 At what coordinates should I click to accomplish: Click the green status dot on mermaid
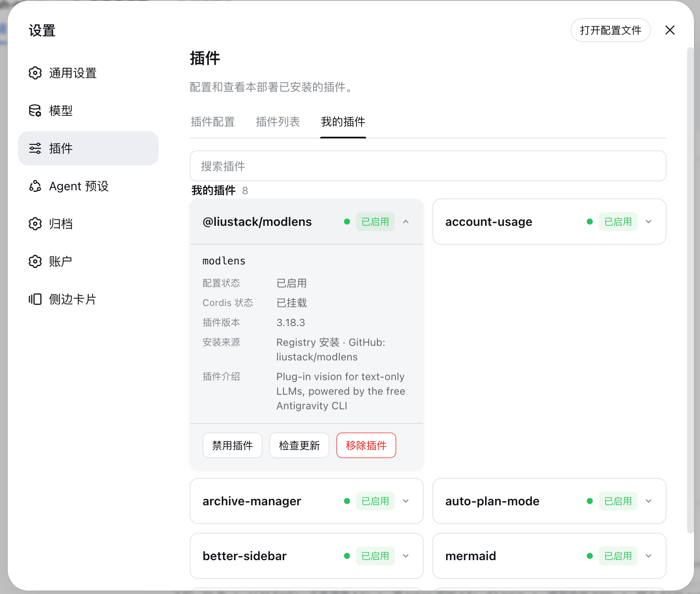click(590, 556)
